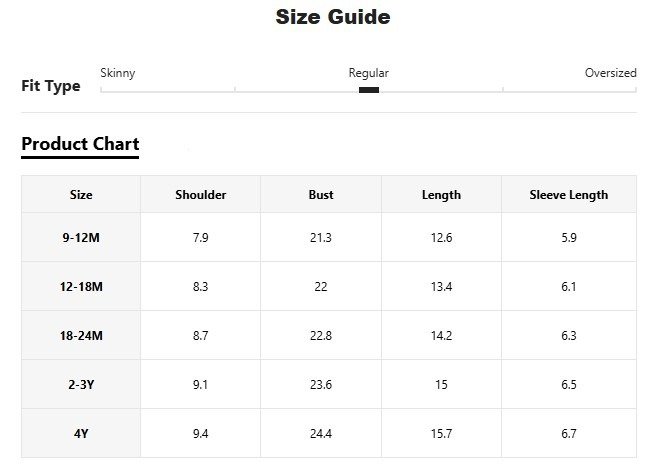
Task: Click the Fit Type label
Action: (51, 86)
